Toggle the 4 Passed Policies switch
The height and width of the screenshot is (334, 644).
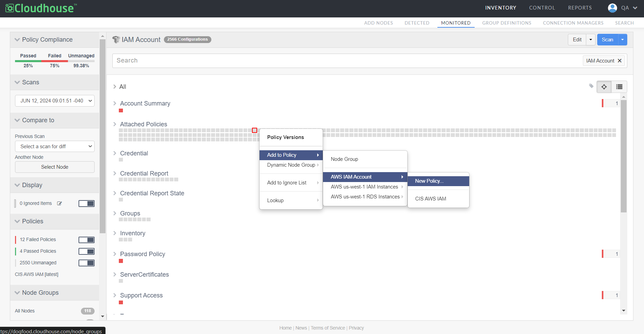[86, 251]
